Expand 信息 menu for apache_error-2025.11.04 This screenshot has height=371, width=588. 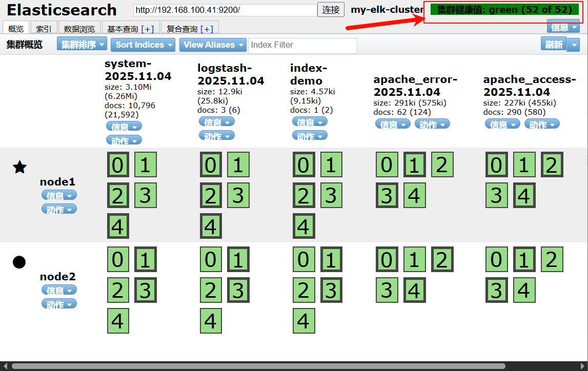(x=393, y=124)
